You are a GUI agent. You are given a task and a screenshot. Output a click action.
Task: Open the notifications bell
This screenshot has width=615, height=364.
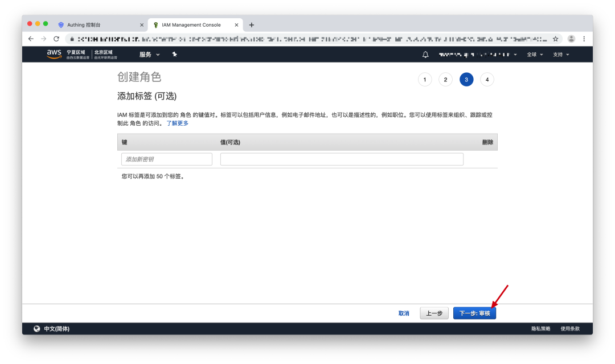coord(425,55)
